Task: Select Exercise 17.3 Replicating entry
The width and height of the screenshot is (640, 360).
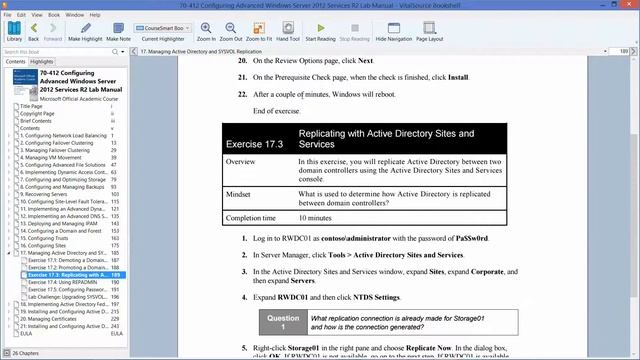Action: coord(73,275)
